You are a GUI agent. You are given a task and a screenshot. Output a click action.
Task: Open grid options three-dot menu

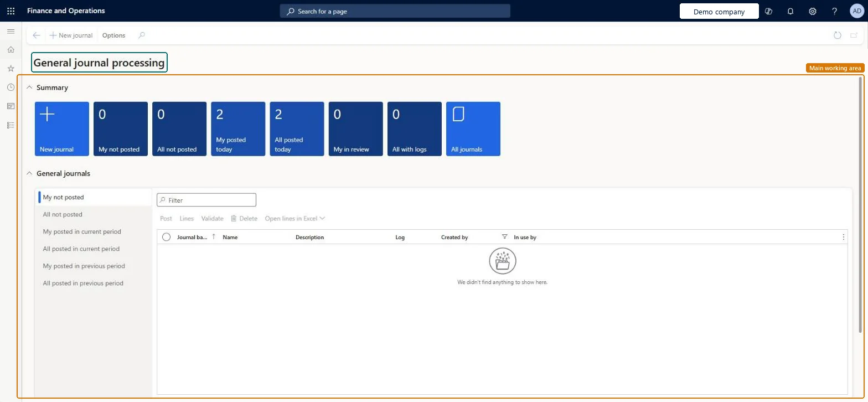(843, 237)
